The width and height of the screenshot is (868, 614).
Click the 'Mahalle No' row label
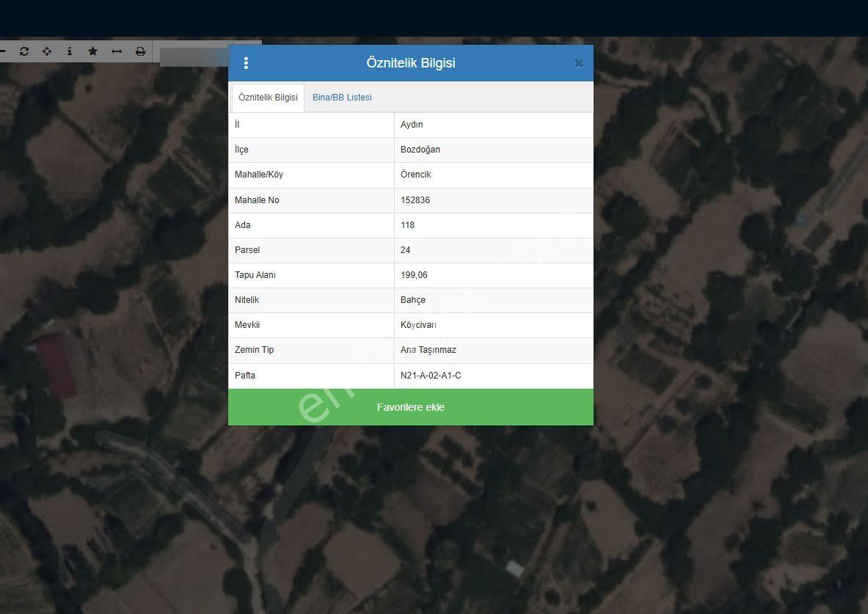pyautogui.click(x=257, y=200)
